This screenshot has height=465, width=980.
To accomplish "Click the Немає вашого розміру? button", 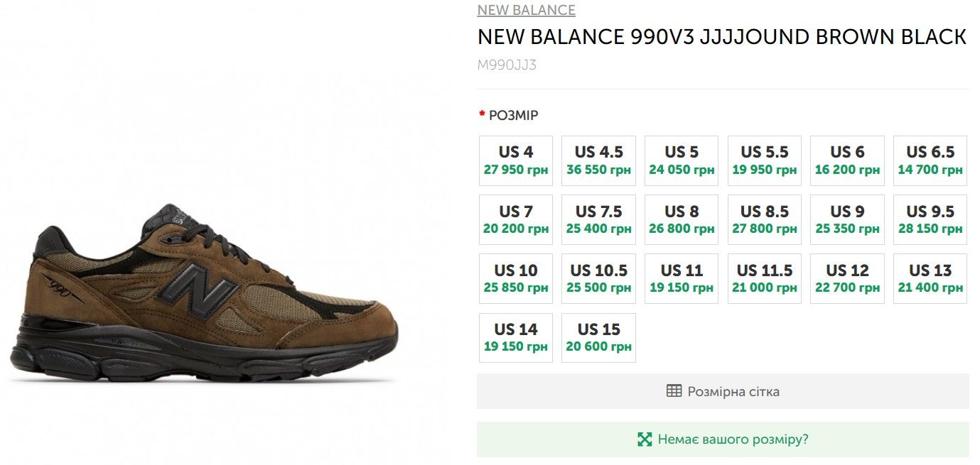I will tap(733, 439).
